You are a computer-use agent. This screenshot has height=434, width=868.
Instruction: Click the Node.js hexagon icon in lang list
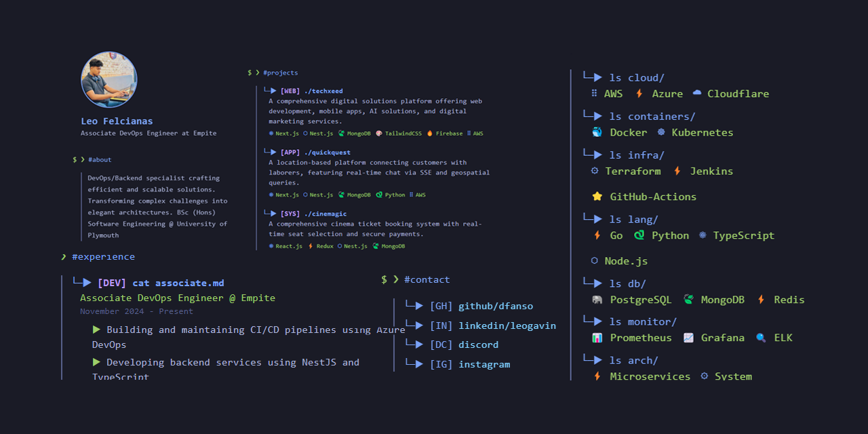(595, 260)
